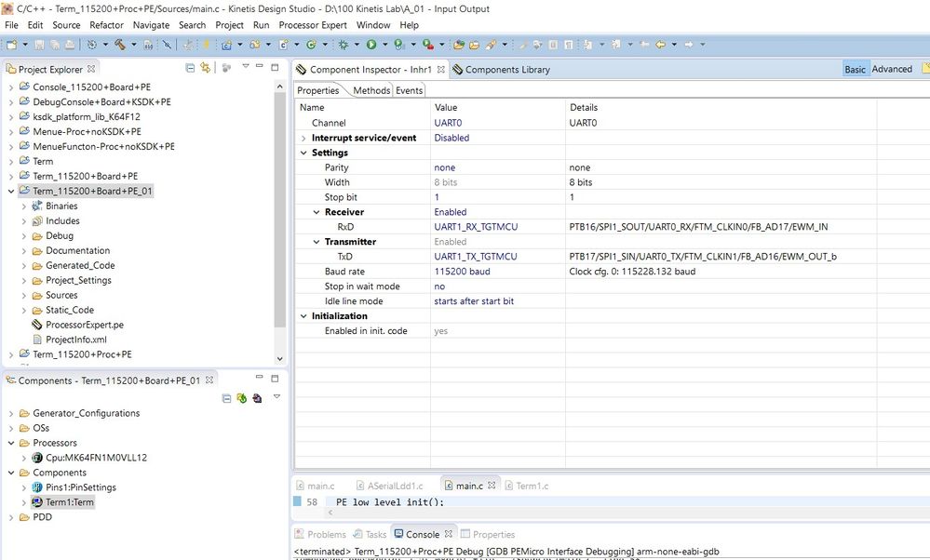The image size is (930, 560).
Task: Click the RxD value UART1_RX_TGTMCU
Action: [x=476, y=227]
